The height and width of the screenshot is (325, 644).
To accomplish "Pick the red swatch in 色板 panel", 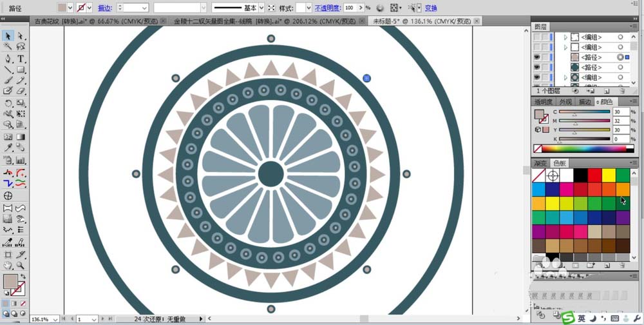I will click(x=594, y=175).
